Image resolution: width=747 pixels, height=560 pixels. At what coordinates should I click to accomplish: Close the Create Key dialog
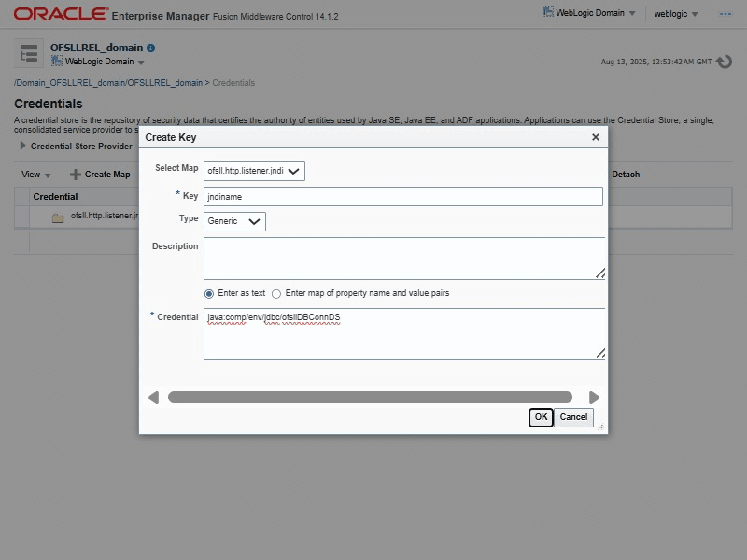pyautogui.click(x=596, y=137)
